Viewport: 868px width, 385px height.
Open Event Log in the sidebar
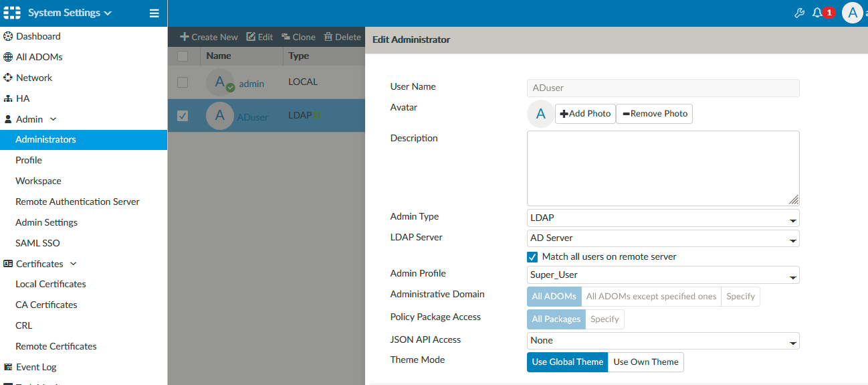[36, 367]
